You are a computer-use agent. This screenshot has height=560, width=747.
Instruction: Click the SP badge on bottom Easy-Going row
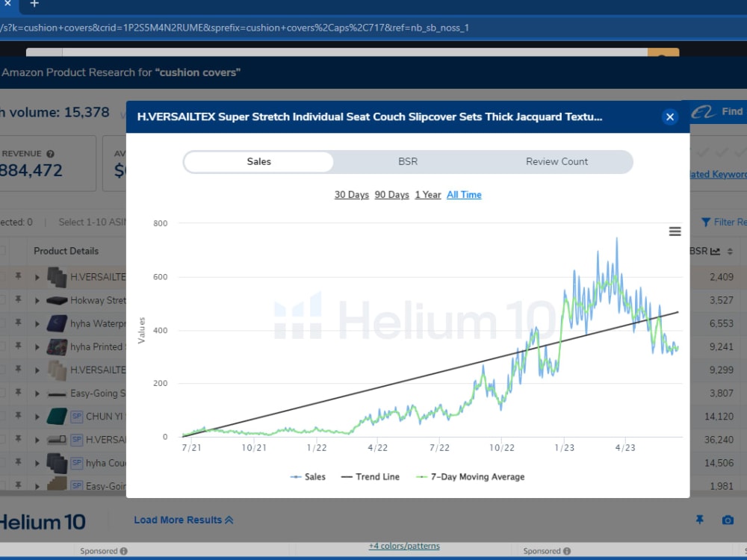pyautogui.click(x=77, y=486)
